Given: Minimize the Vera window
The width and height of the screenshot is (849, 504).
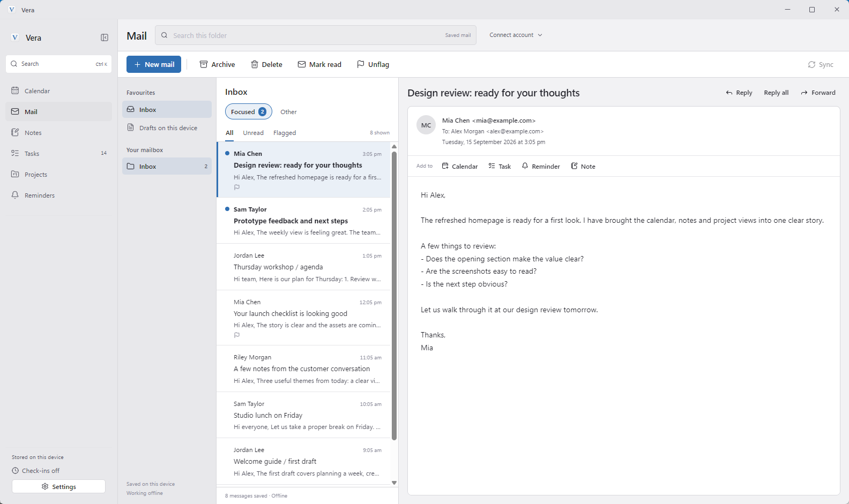Looking at the screenshot, I should 787,10.
